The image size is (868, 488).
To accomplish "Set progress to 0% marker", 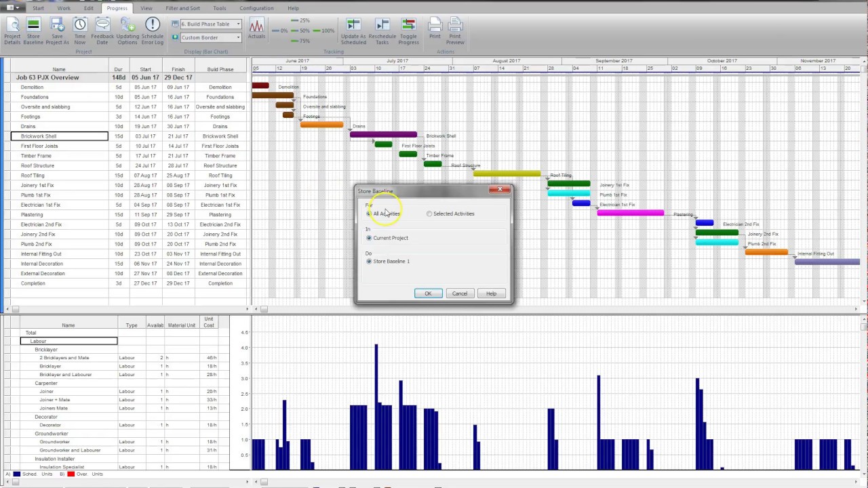I will (279, 30).
